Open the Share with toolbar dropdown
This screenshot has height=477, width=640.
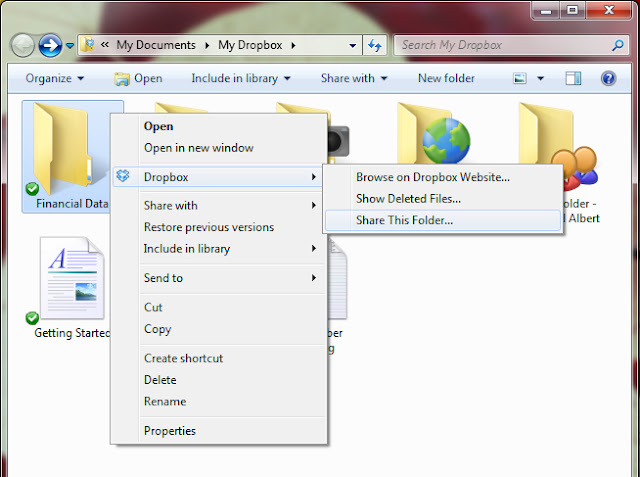(x=354, y=78)
